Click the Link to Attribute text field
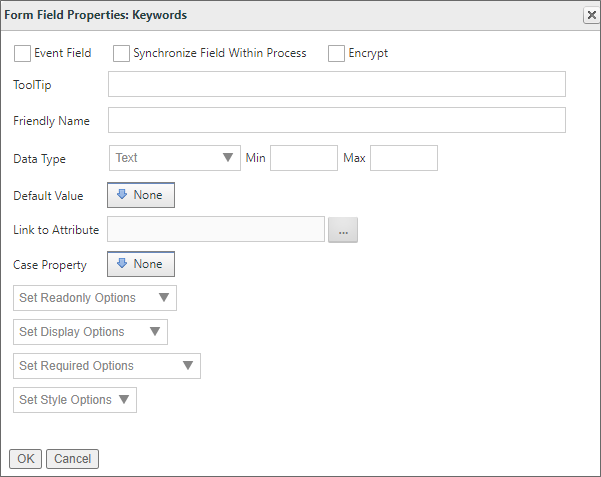601x477 pixels. click(216, 230)
